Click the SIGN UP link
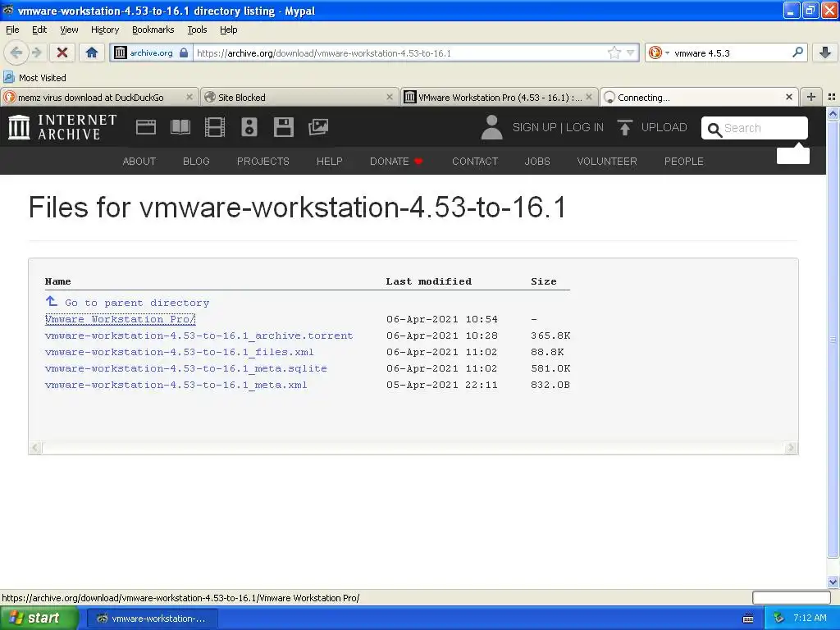 tap(534, 127)
